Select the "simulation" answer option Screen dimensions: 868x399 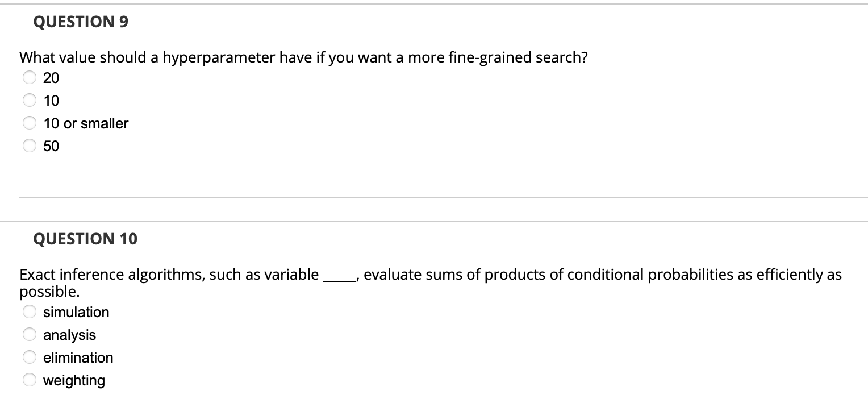[29, 311]
